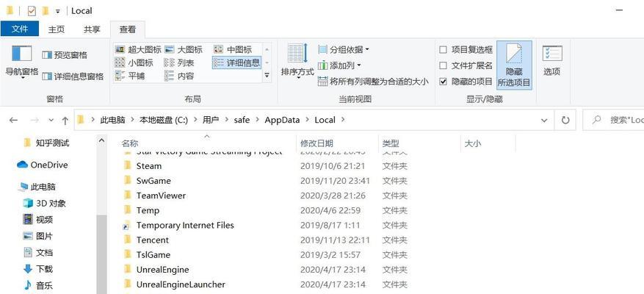Click 将所有列调整为合适的大小 button

(x=373, y=82)
